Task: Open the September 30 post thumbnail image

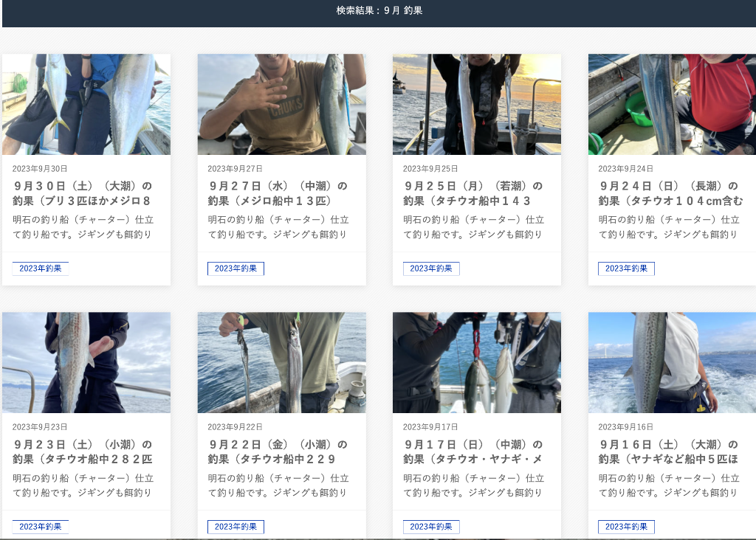Action: [x=86, y=104]
